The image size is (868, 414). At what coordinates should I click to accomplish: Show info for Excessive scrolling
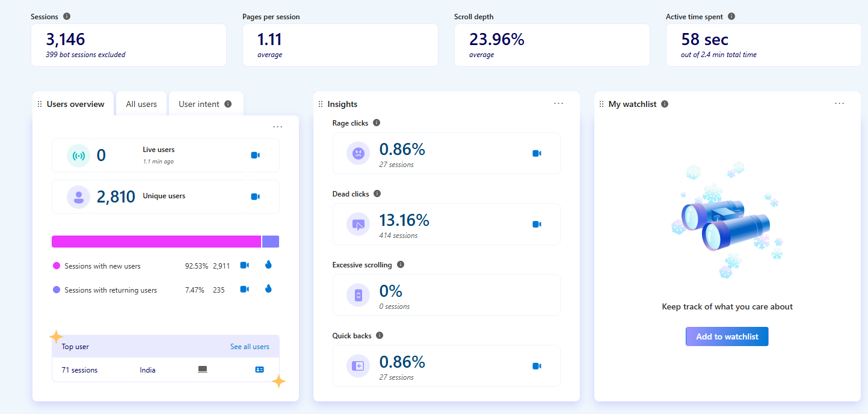coord(401,264)
